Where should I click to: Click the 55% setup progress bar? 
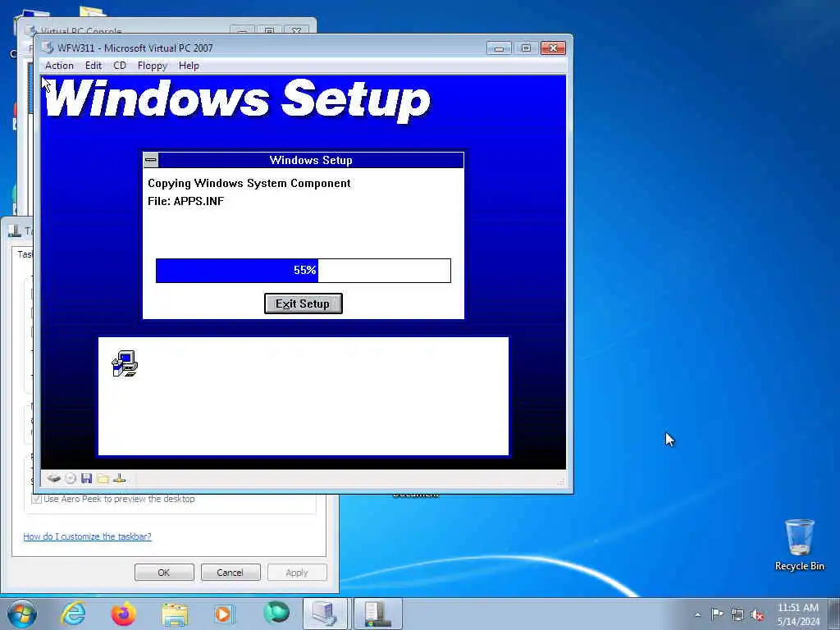coord(304,271)
